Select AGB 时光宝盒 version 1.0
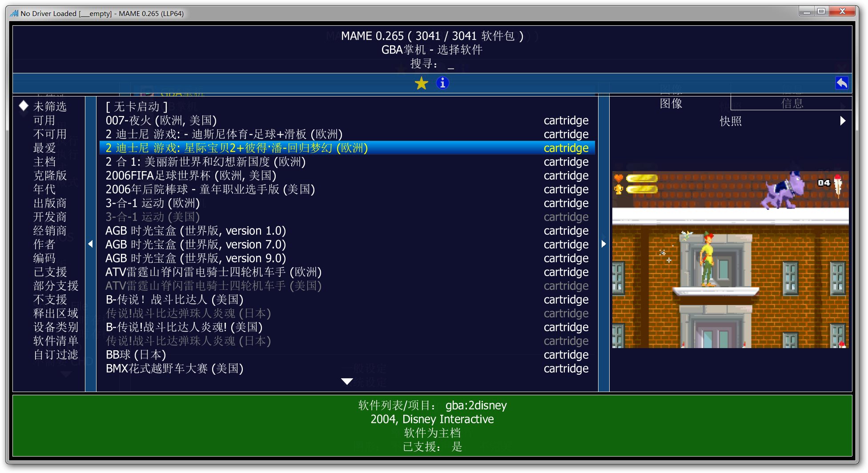This screenshot has height=473, width=868. click(x=347, y=231)
